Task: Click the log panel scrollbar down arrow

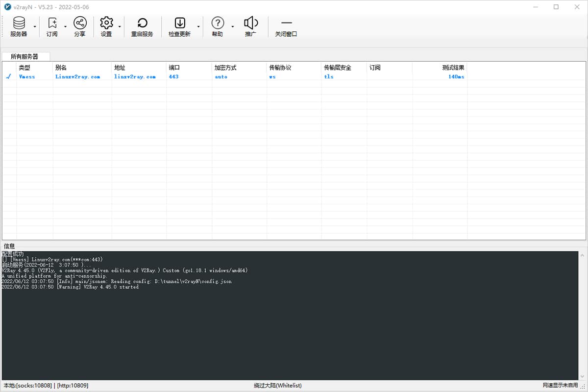Action: click(582, 376)
